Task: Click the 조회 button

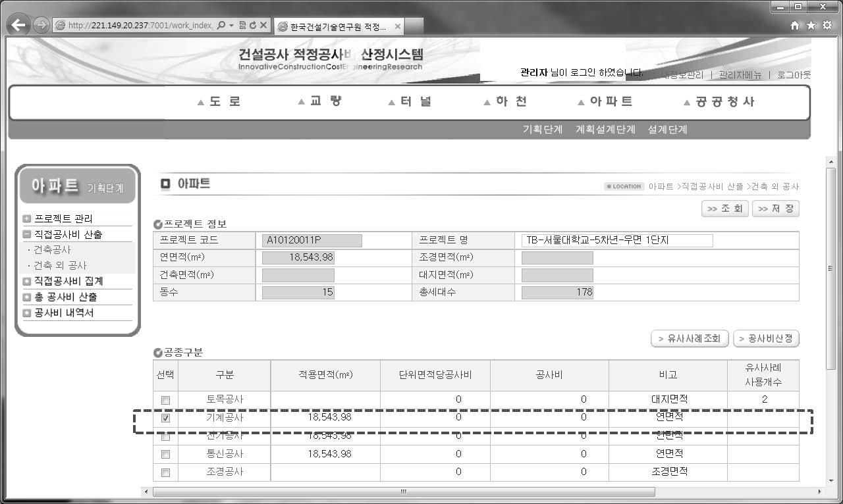Action: 725,209
